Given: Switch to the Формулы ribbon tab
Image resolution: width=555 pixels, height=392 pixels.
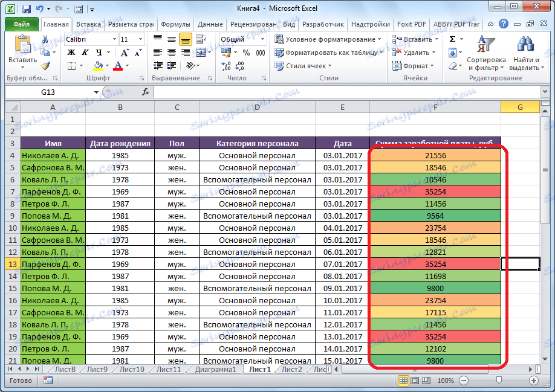Looking at the screenshot, I should pos(177,24).
